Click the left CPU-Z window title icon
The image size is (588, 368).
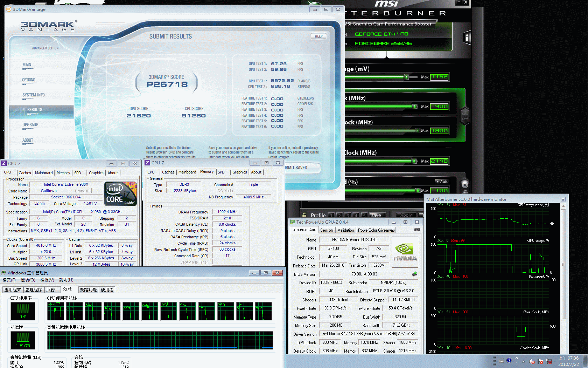[4, 163]
